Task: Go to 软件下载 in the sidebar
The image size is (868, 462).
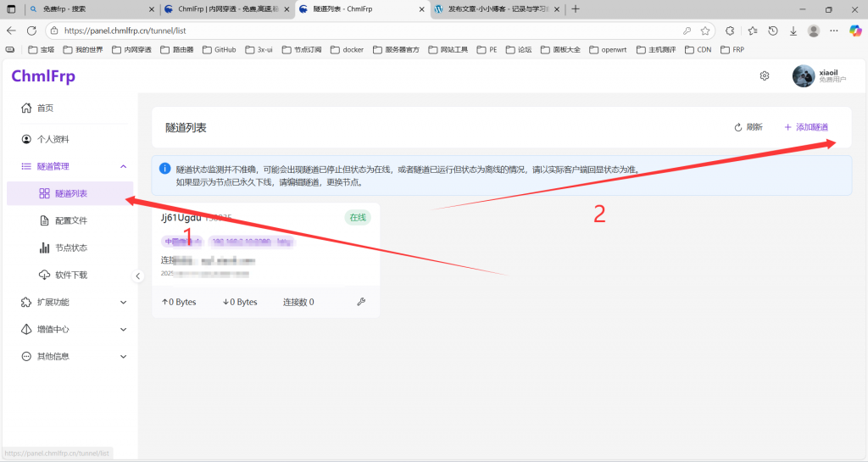Action: click(71, 275)
